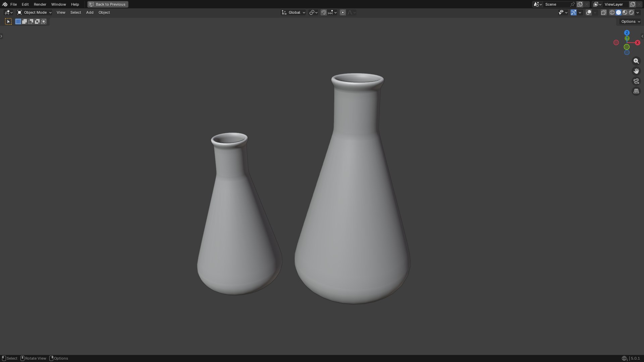Choose the invert selection mode icon
Screen dimensions: 644x362
pyautogui.click(x=37, y=21)
